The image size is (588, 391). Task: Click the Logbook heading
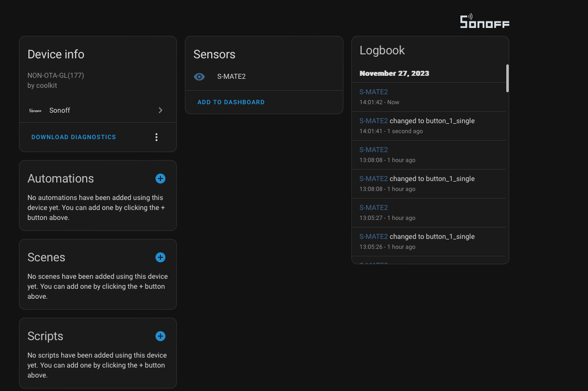(382, 50)
